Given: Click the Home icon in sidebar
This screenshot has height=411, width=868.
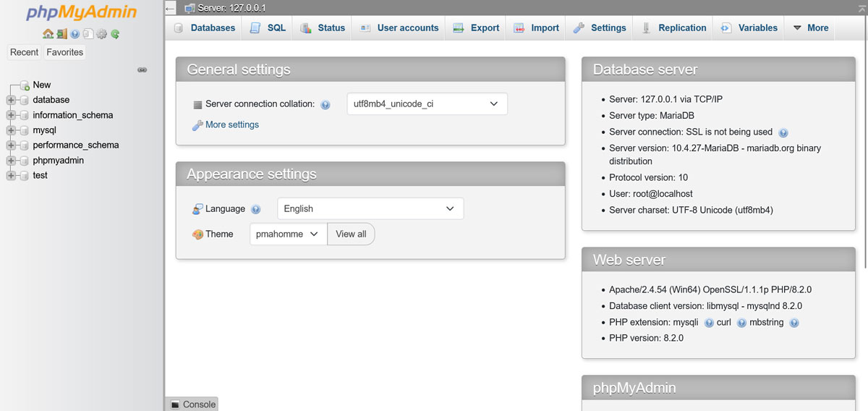Looking at the screenshot, I should pos(48,34).
